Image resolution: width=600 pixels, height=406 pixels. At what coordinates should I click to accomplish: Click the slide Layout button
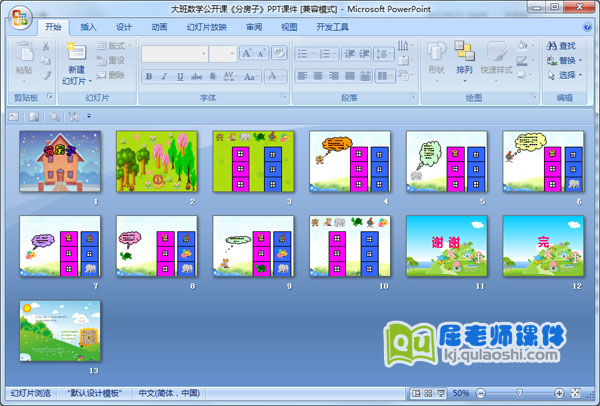coord(114,46)
